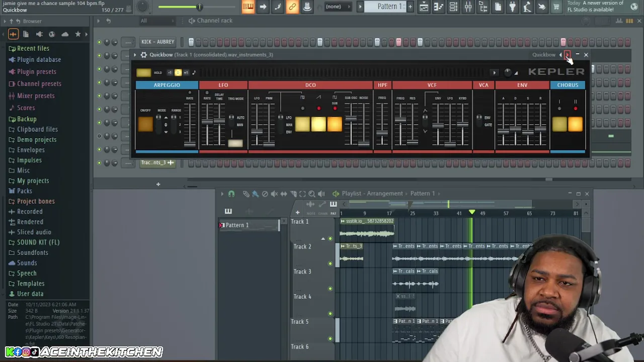Select the Playlist select tool
This screenshot has height=362, width=644.
tap(302, 194)
